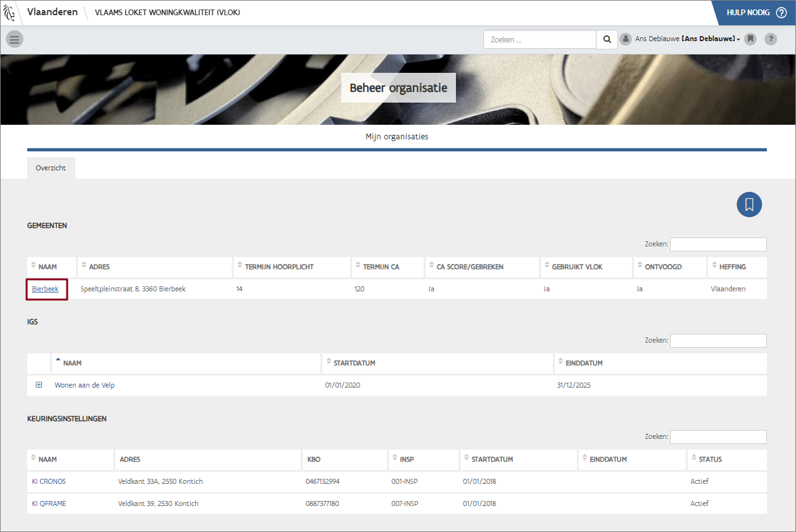Sort Keuringsinstellingen by Status column

click(x=710, y=460)
